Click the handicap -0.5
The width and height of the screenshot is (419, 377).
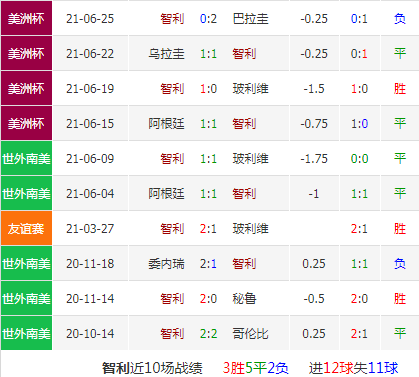(x=314, y=299)
